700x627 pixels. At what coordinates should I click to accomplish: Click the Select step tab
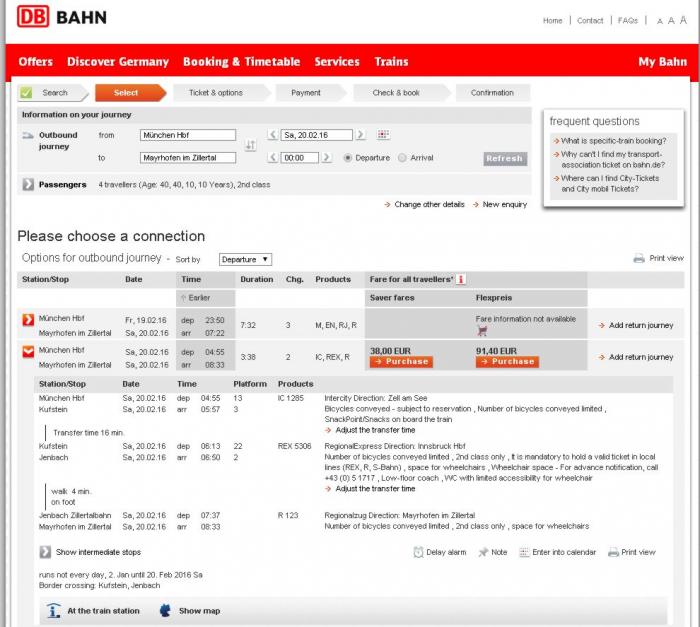point(129,92)
